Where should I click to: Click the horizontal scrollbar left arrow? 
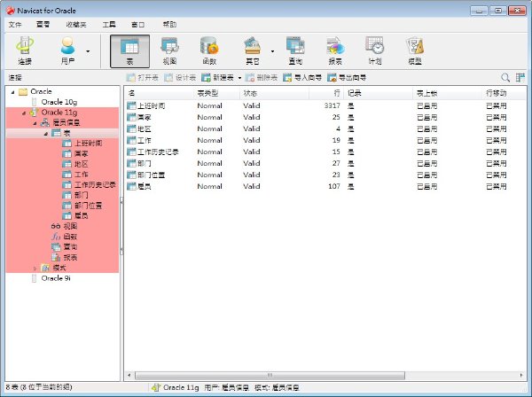129,376
